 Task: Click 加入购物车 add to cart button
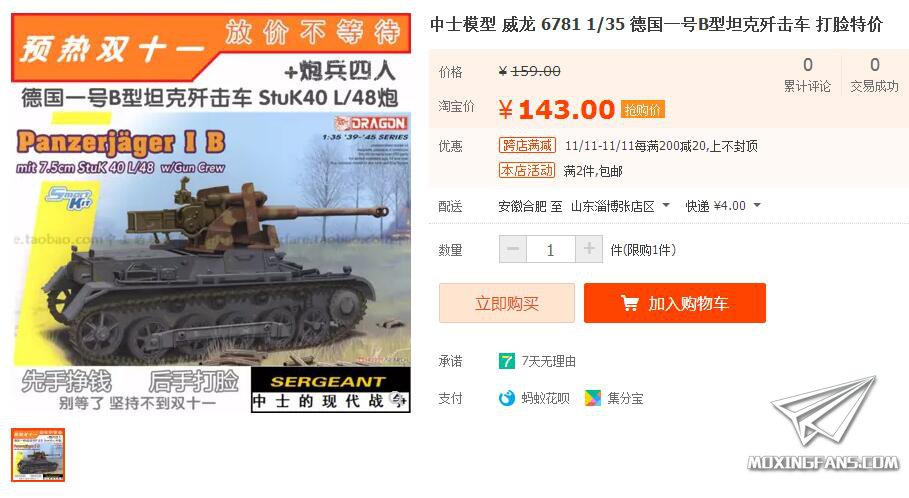point(675,303)
